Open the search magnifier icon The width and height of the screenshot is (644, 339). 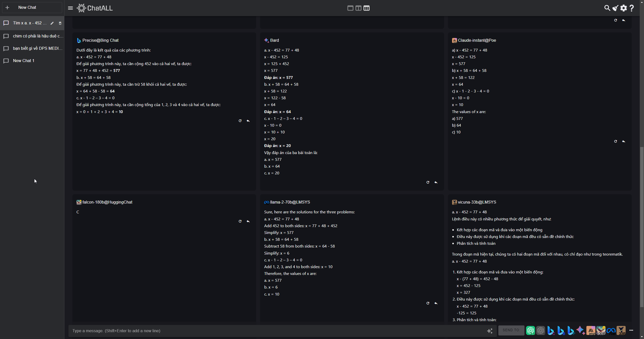[607, 8]
